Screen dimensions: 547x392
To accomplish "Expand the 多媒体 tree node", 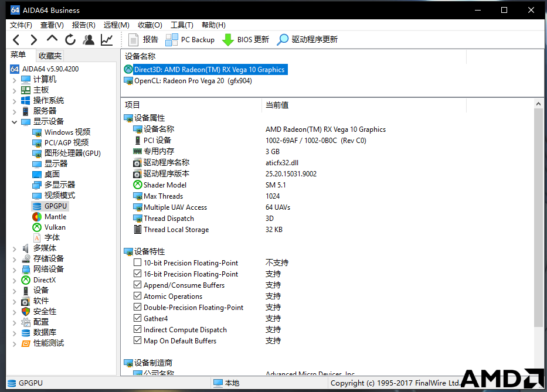I will [14, 248].
